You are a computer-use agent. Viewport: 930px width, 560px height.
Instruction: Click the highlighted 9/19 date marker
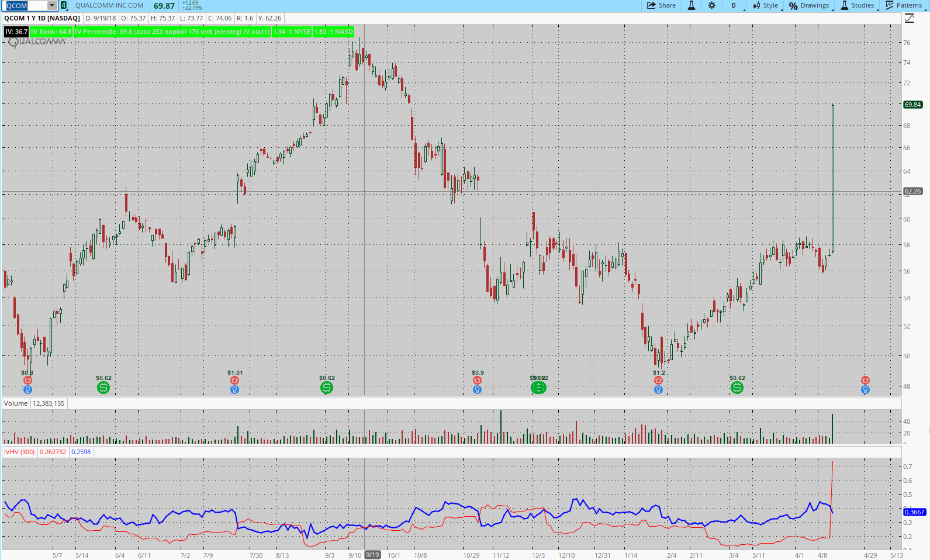(372, 555)
